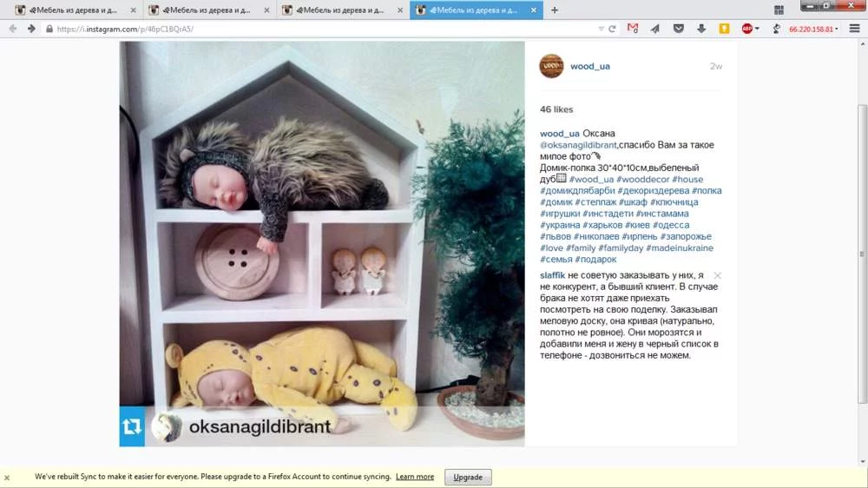Viewport: 868px width, 488px height.
Task: Open the 66.220.158.81 IP dropdown
Action: [x=813, y=29]
